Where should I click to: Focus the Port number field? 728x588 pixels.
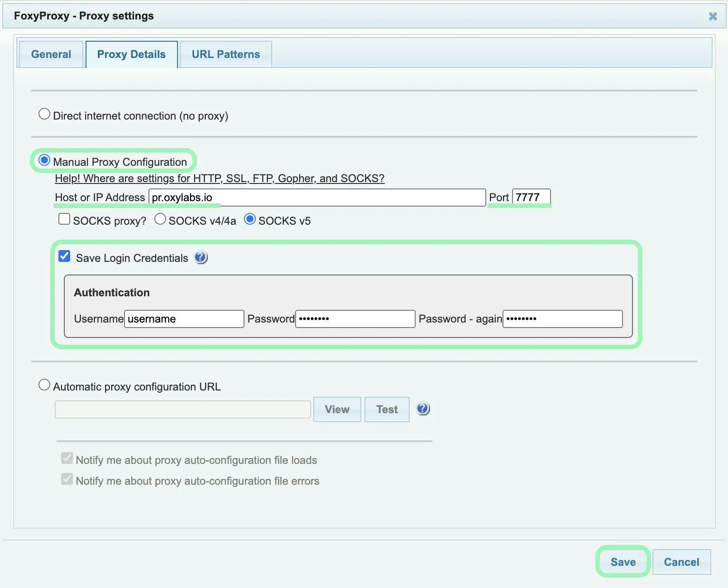pyautogui.click(x=531, y=198)
